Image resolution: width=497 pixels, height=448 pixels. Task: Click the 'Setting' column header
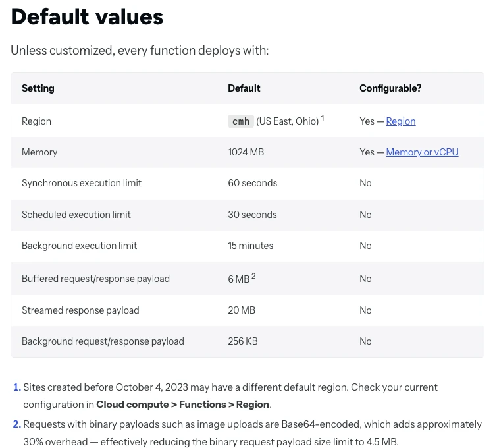(38, 88)
